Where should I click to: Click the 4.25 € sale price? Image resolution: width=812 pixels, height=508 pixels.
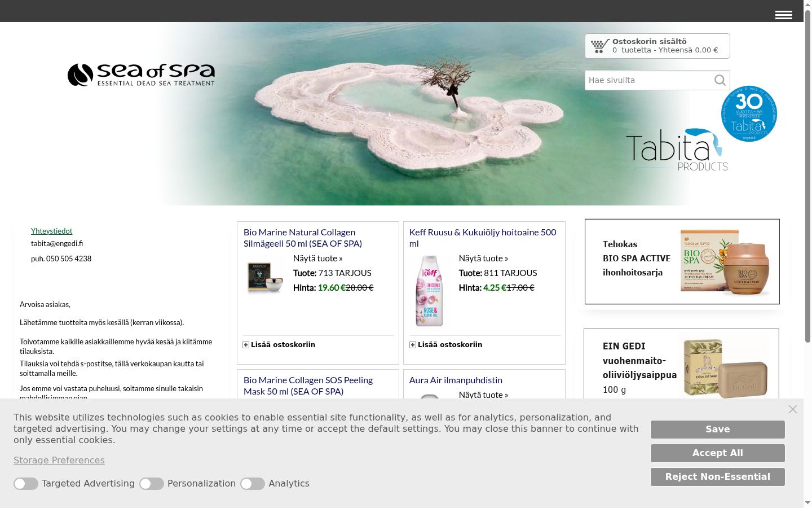495,288
